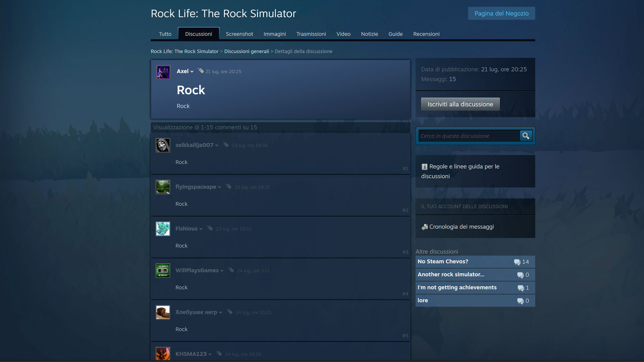Click the rules info icon in the sidebar

424,167
